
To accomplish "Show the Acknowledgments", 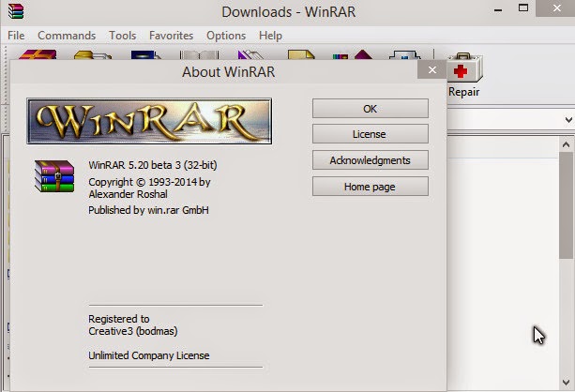I will click(370, 160).
